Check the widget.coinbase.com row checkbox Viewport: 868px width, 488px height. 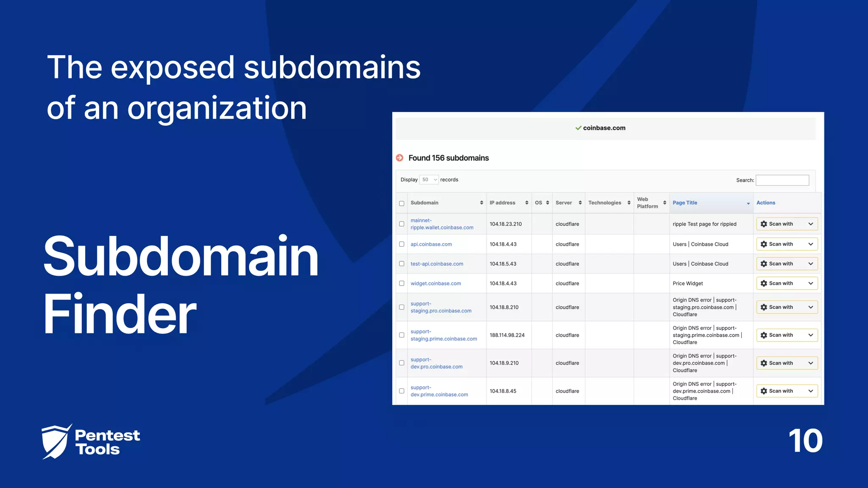point(402,283)
